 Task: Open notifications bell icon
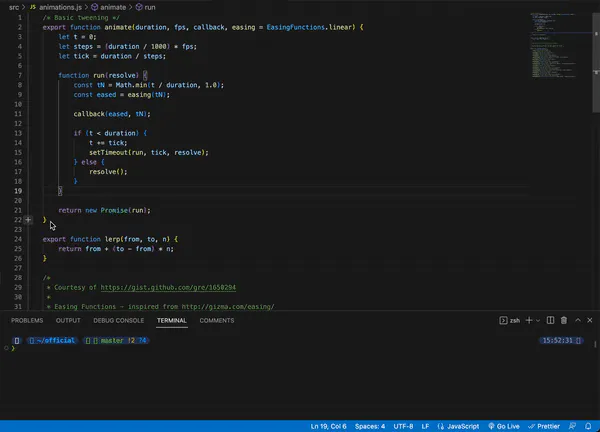click(588, 426)
